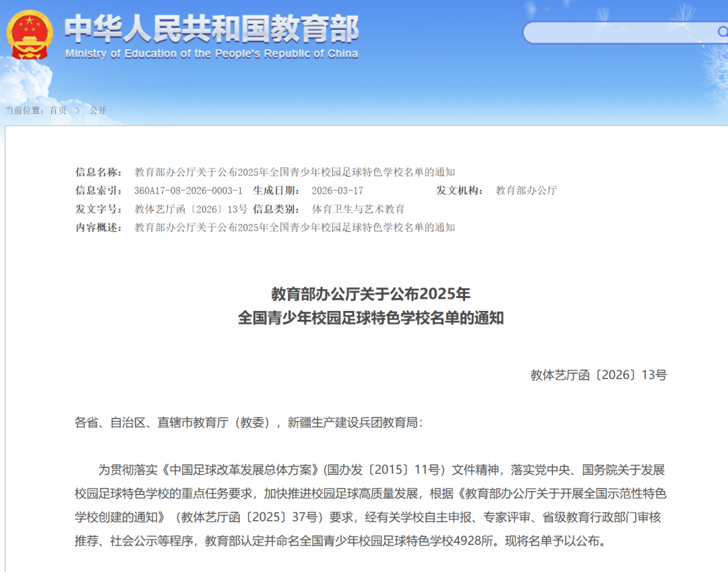Viewport: 728px width, 572px height.
Task: Click the national emblem logo
Action: [x=30, y=36]
